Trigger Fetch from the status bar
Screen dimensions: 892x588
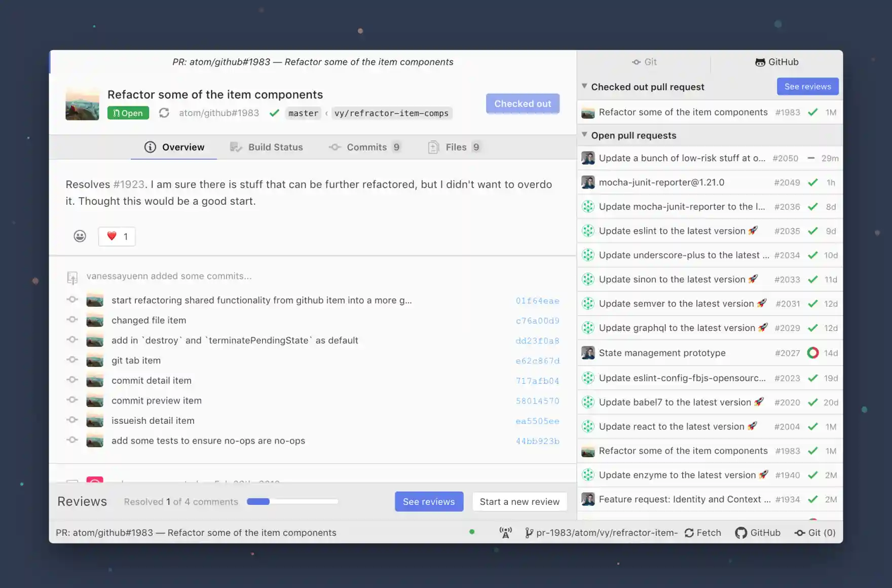702,533
